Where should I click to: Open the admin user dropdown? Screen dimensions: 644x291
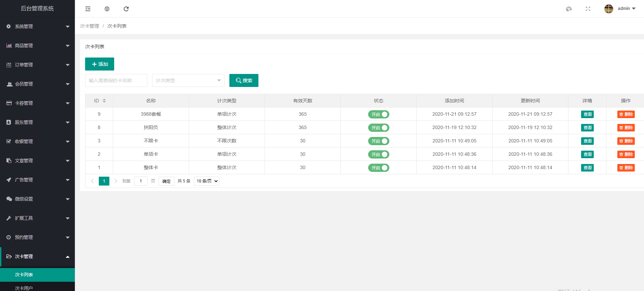coord(627,9)
